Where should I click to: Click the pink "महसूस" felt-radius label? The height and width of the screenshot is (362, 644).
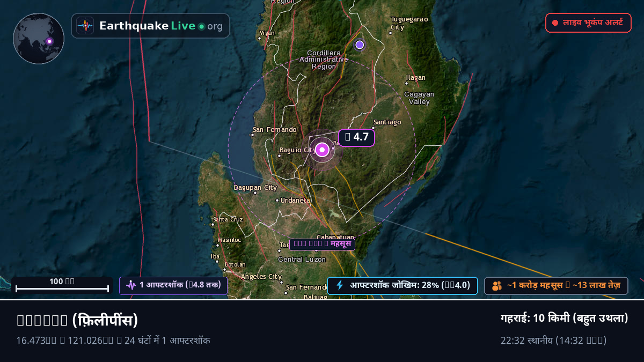[322, 245]
